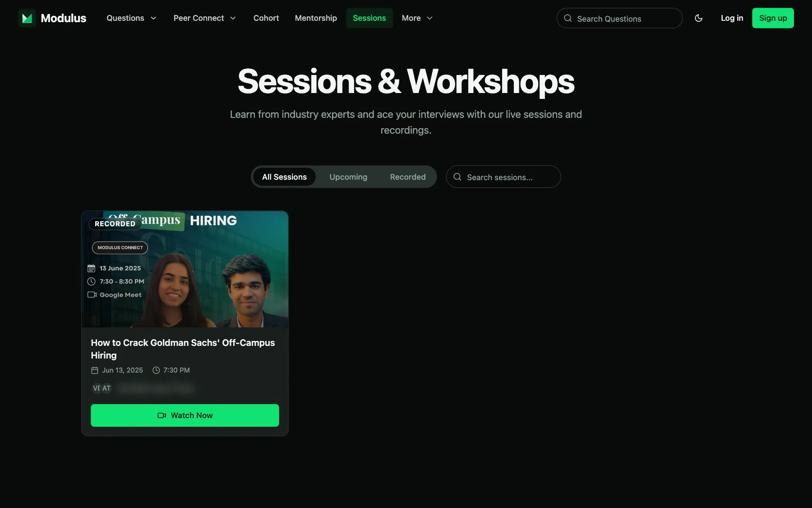Click the Log in link

[732, 18]
